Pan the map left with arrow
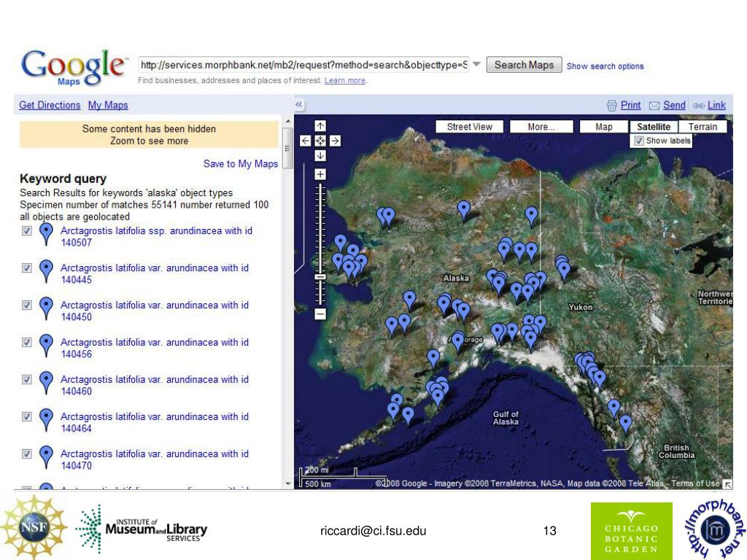The image size is (747, 560). click(306, 141)
